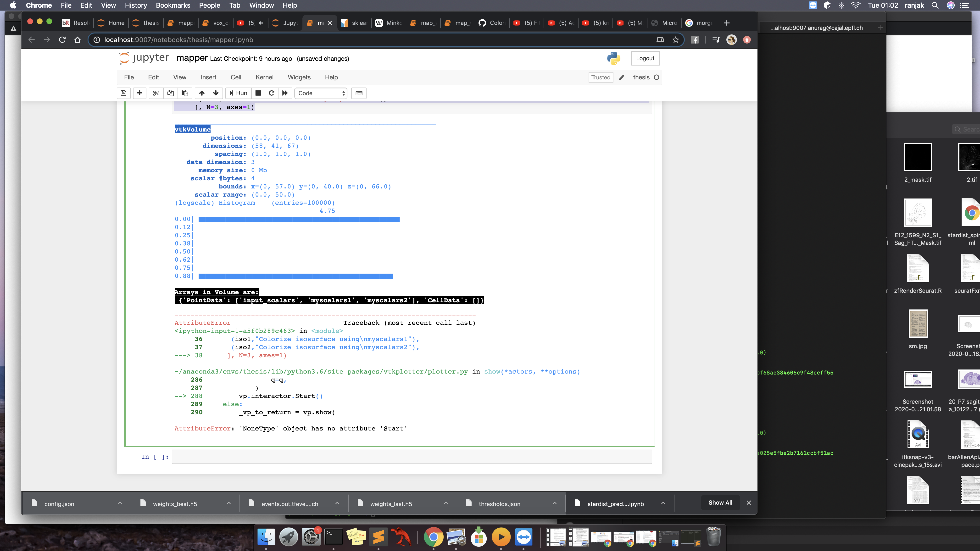
Task: Open the Jupyter File menu
Action: [129, 77]
